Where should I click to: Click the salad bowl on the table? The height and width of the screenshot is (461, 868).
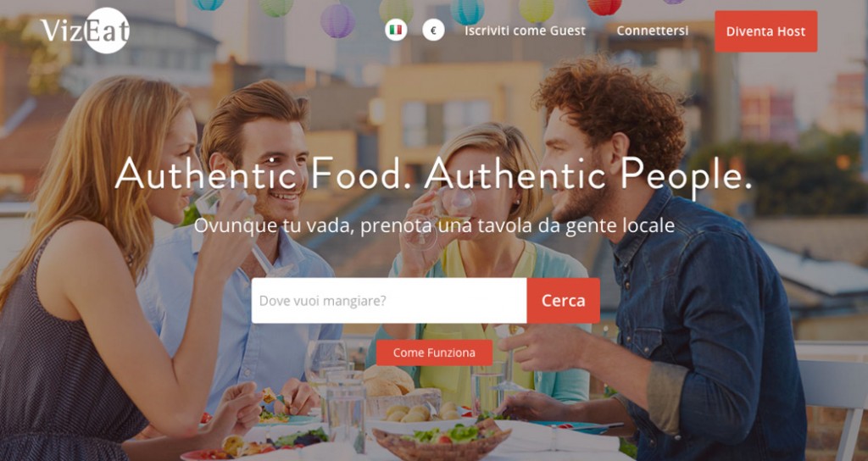tap(441, 440)
